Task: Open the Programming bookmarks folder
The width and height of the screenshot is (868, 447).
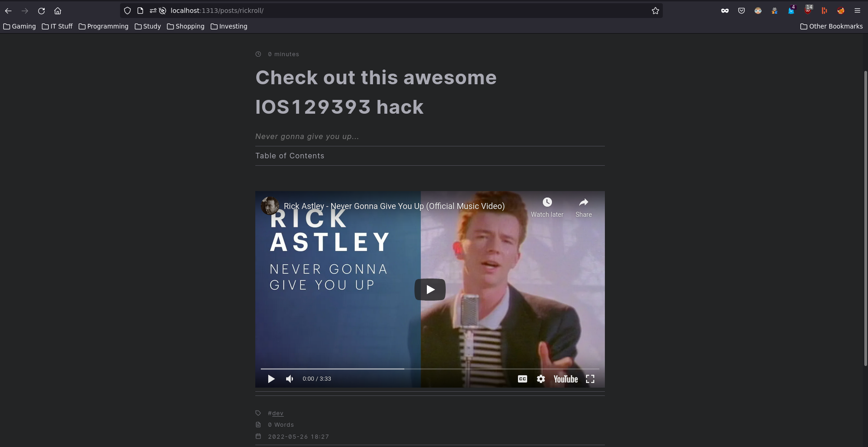Action: (103, 26)
